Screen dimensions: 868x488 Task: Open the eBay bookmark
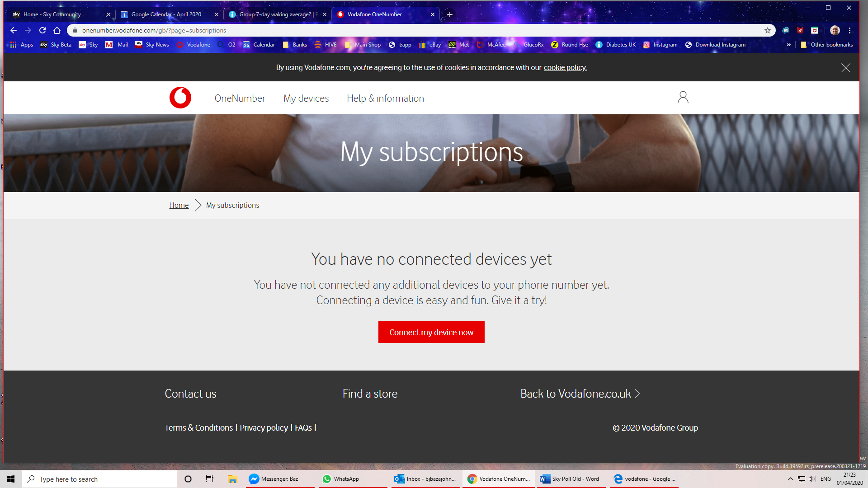point(430,45)
